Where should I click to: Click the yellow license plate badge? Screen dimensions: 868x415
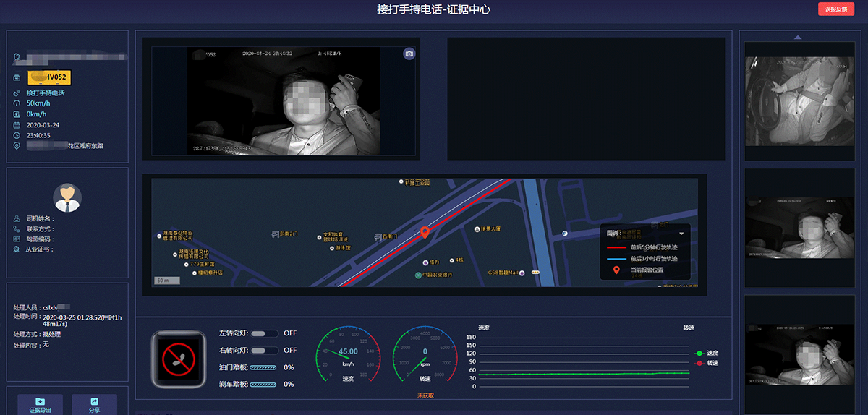(49, 77)
